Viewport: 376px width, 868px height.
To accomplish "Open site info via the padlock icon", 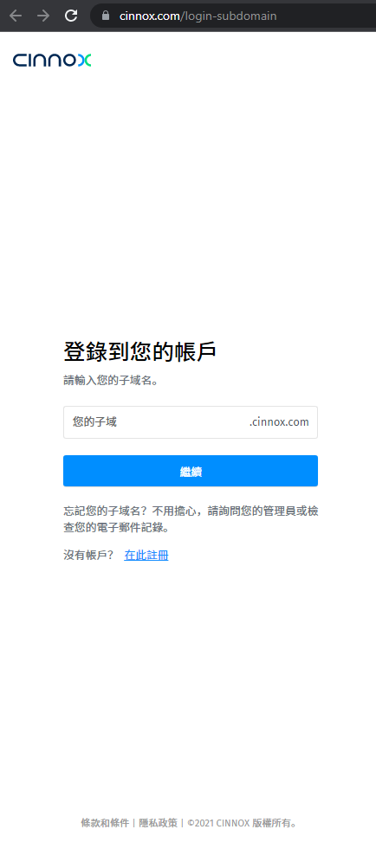I will coord(106,16).
